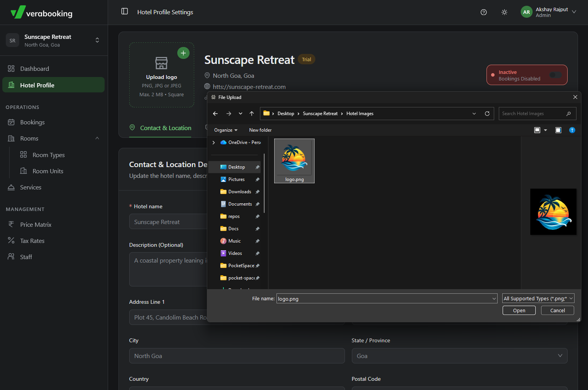The image size is (588, 390).
Task: Open Pictures in the navigation pane
Action: coord(235,179)
